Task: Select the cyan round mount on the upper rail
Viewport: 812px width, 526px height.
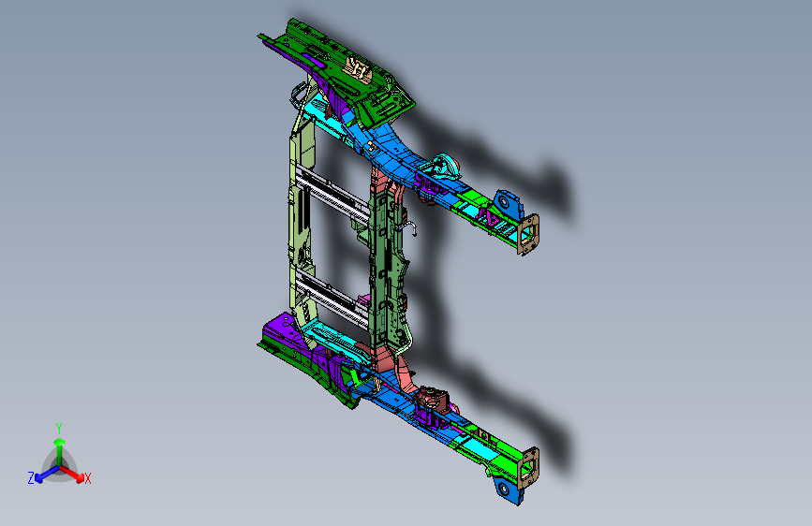Action: pos(445,167)
